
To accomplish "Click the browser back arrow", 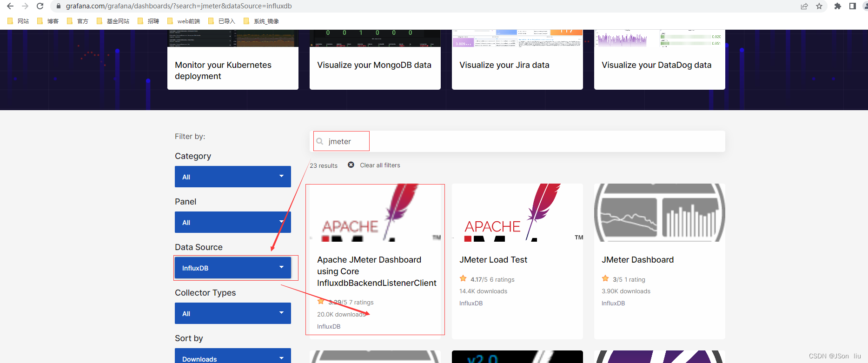I will pos(10,6).
